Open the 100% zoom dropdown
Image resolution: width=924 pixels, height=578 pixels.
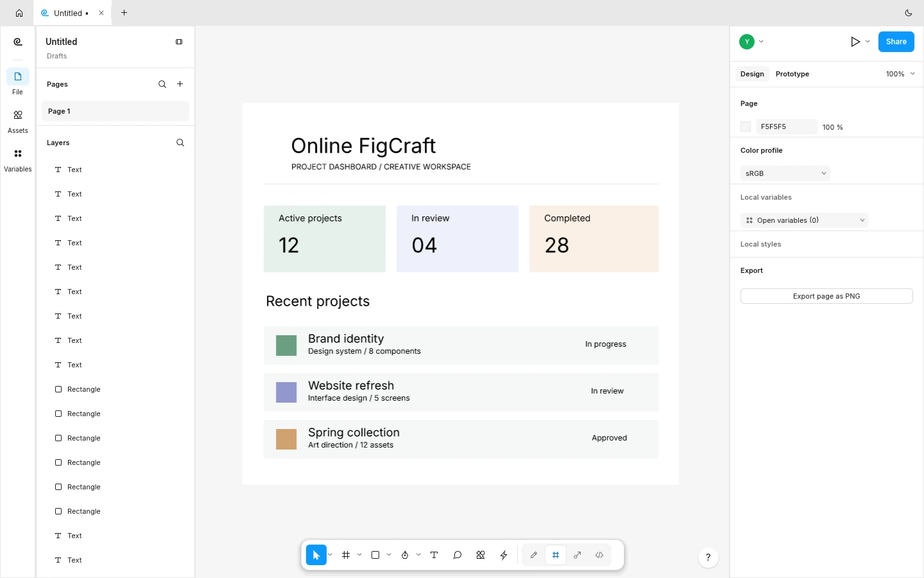(x=900, y=74)
